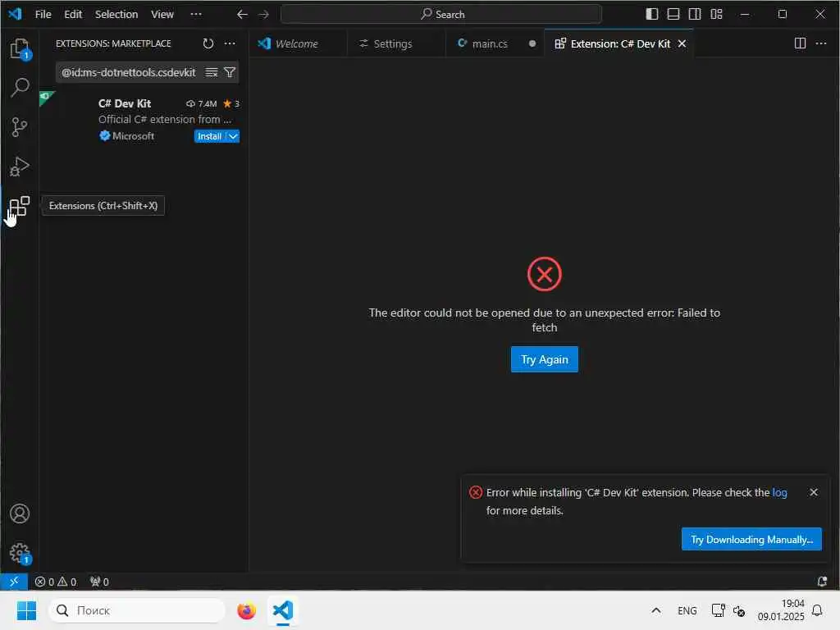The width and height of the screenshot is (840, 630).
Task: Install the C# Dev Kit extension
Action: coord(209,137)
